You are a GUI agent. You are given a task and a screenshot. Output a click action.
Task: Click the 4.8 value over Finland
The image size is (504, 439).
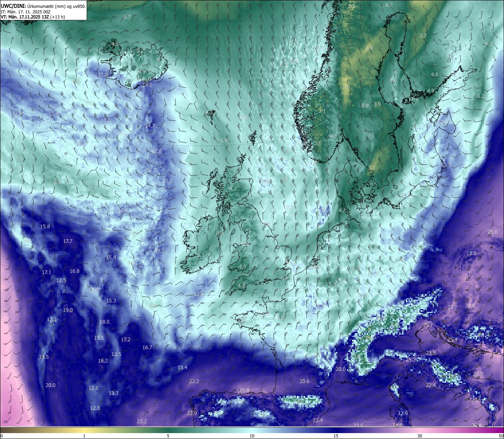click(434, 75)
